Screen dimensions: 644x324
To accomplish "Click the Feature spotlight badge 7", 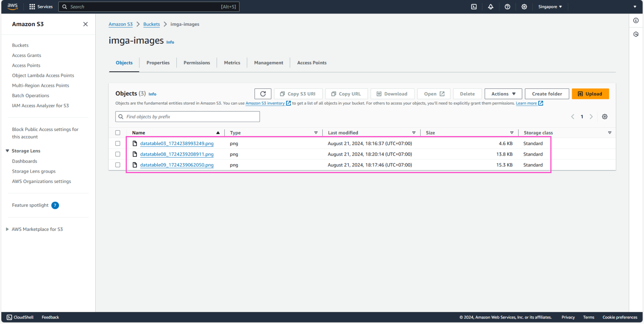I will tap(55, 205).
